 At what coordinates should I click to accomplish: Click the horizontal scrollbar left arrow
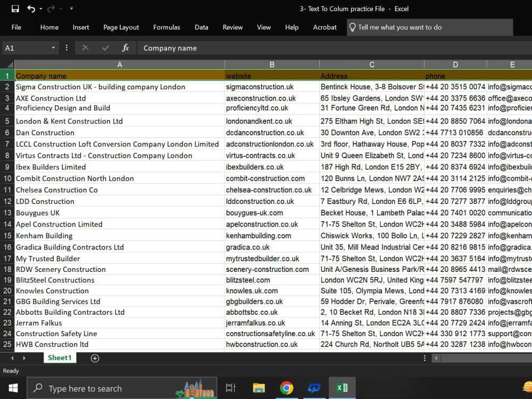point(436,358)
